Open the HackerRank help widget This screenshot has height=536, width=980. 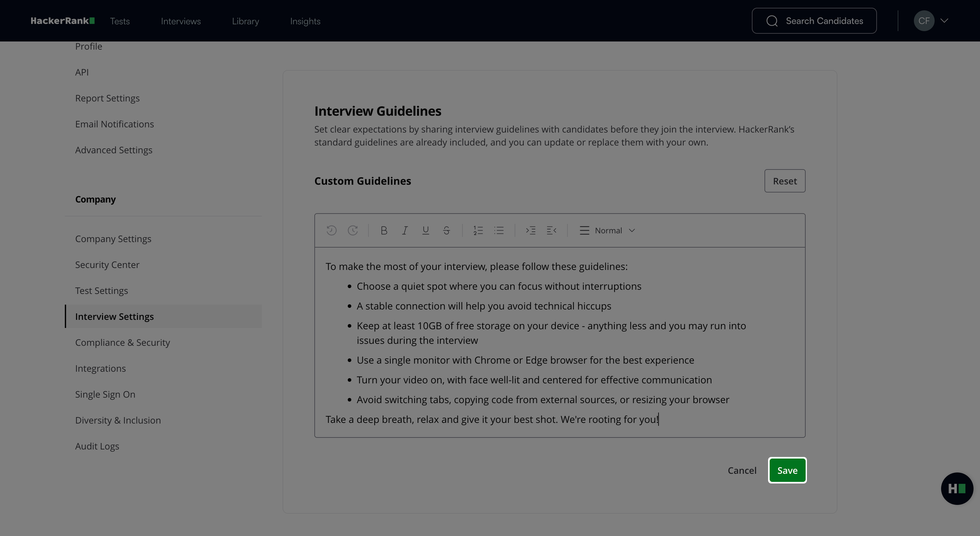[957, 489]
